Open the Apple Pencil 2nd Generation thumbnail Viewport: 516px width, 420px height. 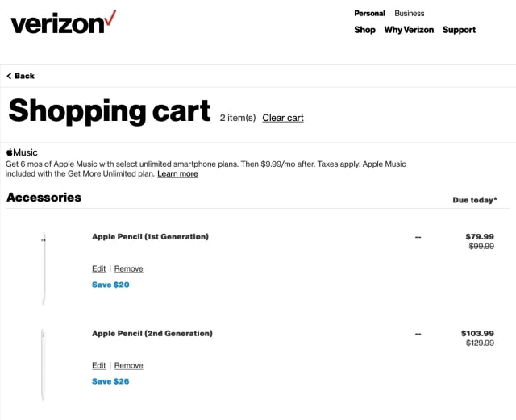tap(43, 365)
